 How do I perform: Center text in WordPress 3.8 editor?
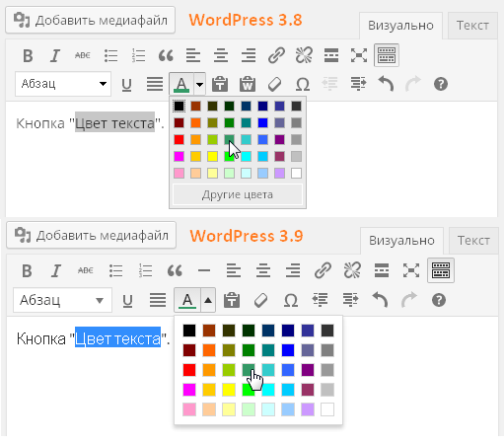pos(221,55)
